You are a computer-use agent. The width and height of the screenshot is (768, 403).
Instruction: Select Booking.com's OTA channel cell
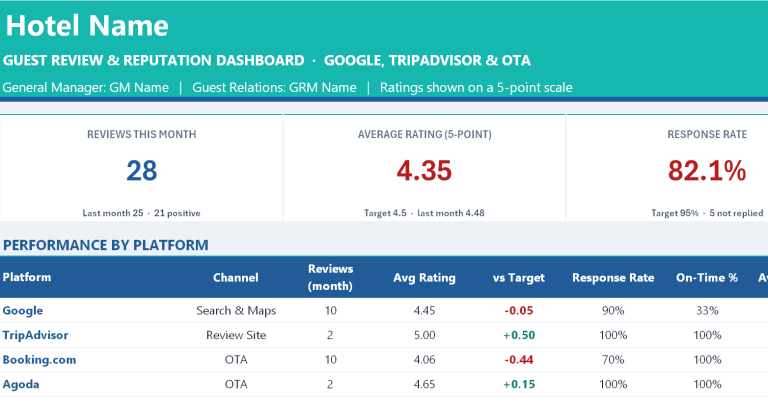coord(236,359)
